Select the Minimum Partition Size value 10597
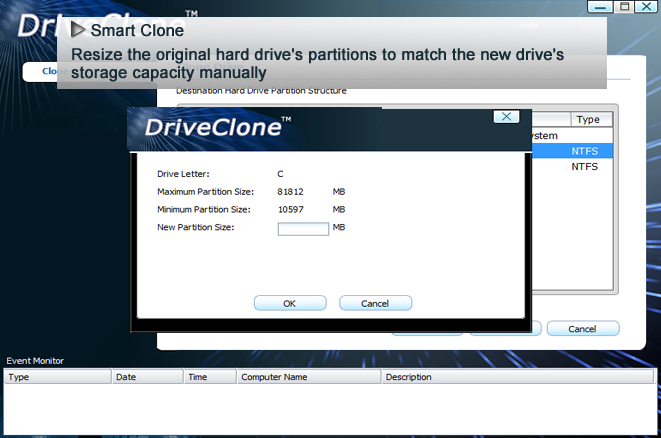 point(290,210)
